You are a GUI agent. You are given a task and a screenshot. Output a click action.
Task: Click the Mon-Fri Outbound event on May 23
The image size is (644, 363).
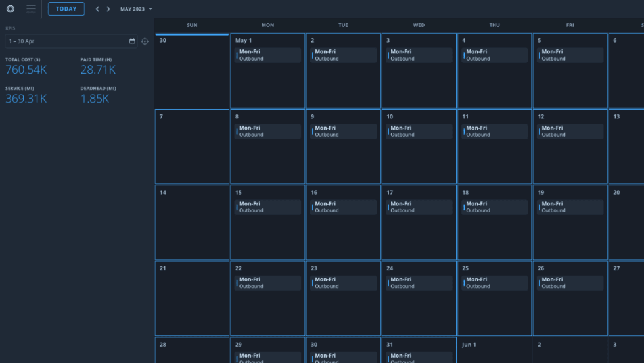point(343,283)
